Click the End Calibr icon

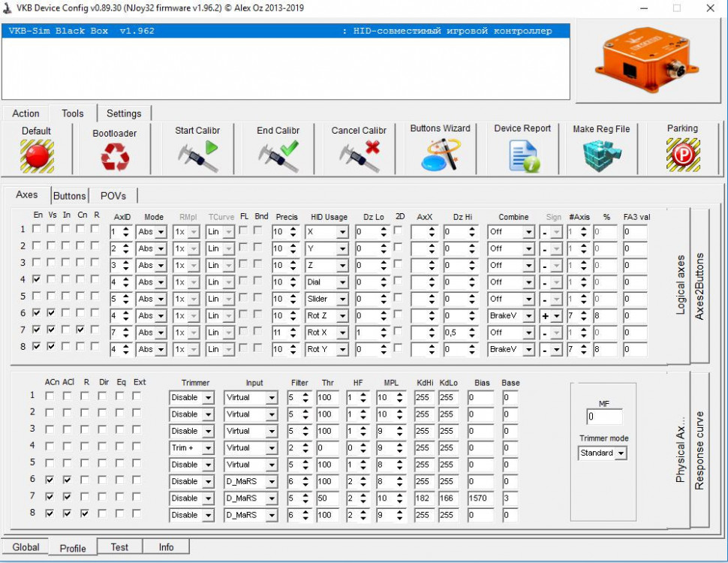[x=278, y=156]
